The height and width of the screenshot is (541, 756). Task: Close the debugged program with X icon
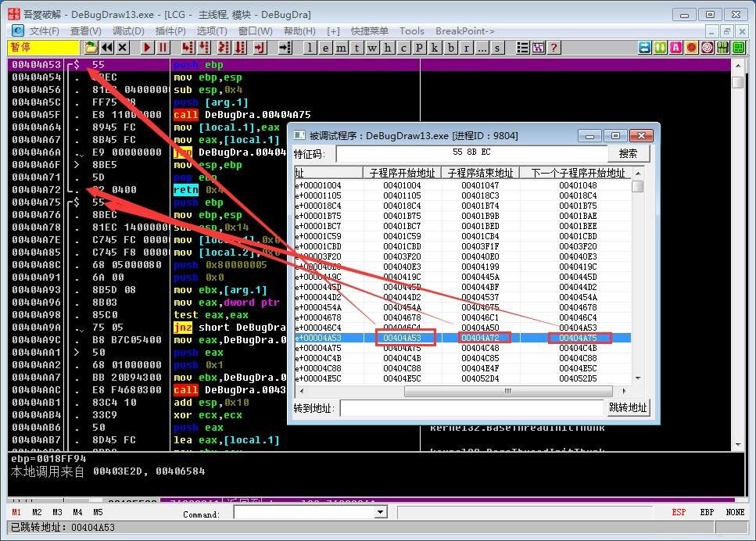coord(123,47)
